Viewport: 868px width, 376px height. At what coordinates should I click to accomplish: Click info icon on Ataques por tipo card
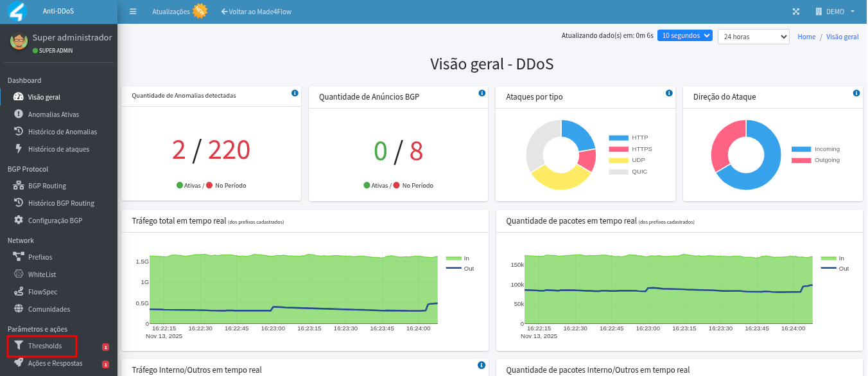[x=669, y=93]
